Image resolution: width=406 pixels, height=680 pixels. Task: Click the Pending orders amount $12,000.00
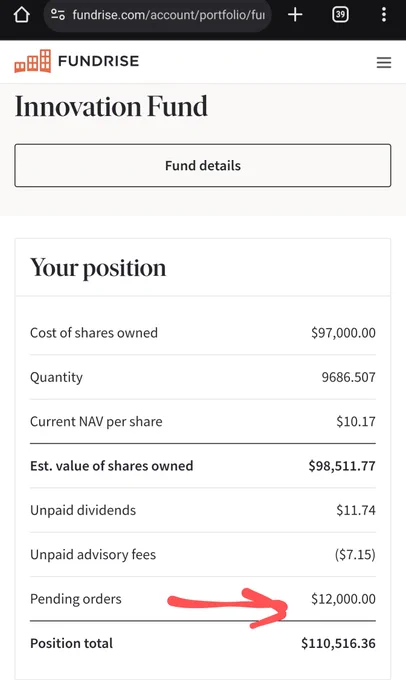pyautogui.click(x=343, y=599)
